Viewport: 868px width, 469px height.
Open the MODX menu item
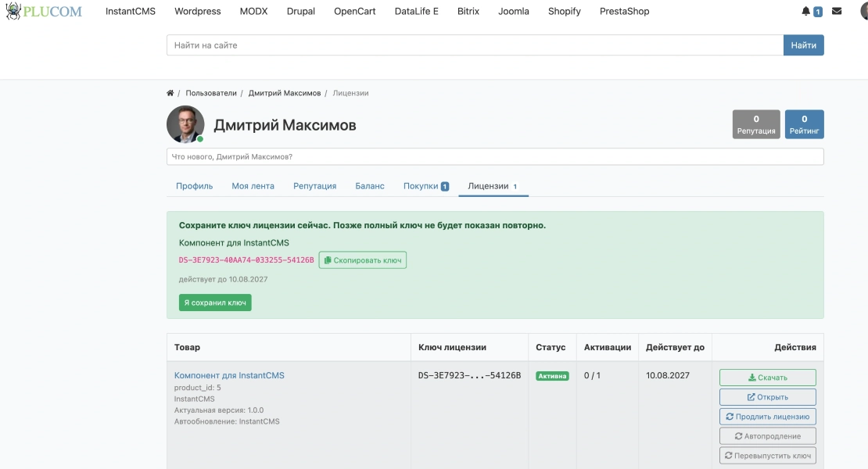click(x=253, y=11)
